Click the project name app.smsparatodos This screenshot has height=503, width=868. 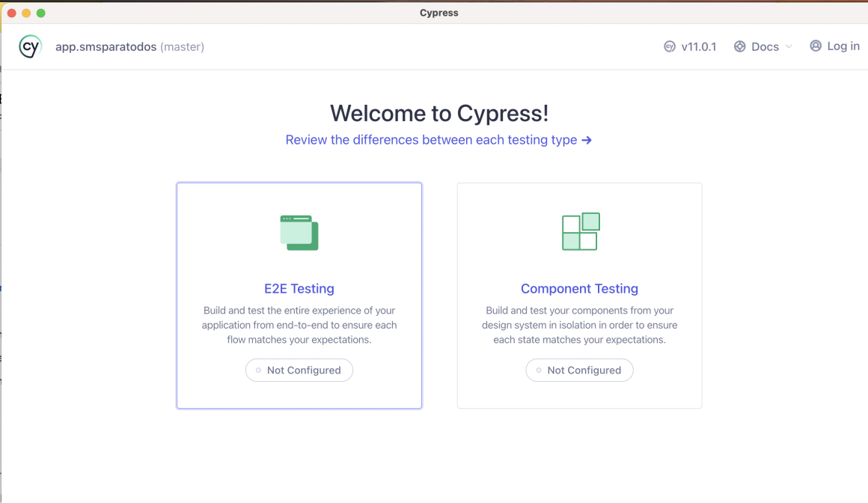pyautogui.click(x=106, y=46)
